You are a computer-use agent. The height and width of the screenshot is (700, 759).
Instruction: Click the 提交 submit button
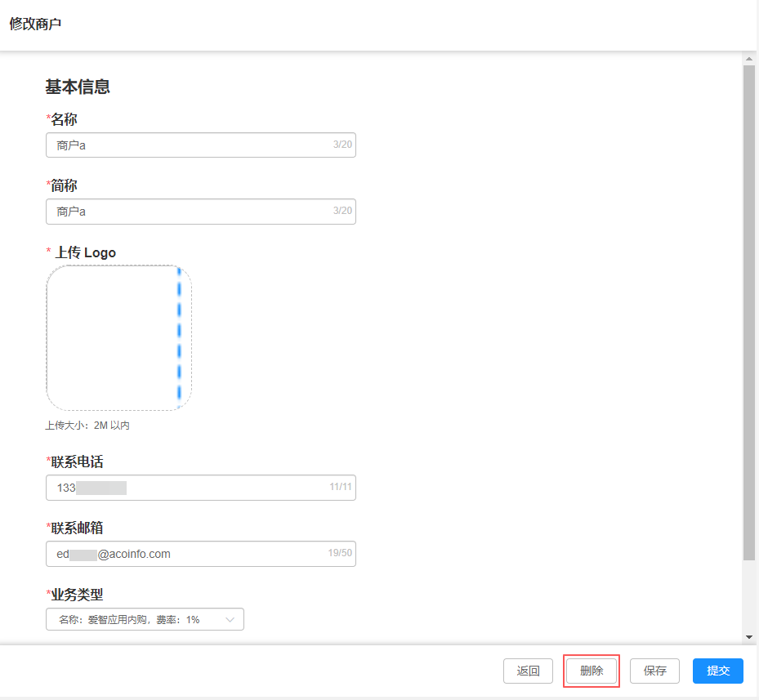pos(717,671)
